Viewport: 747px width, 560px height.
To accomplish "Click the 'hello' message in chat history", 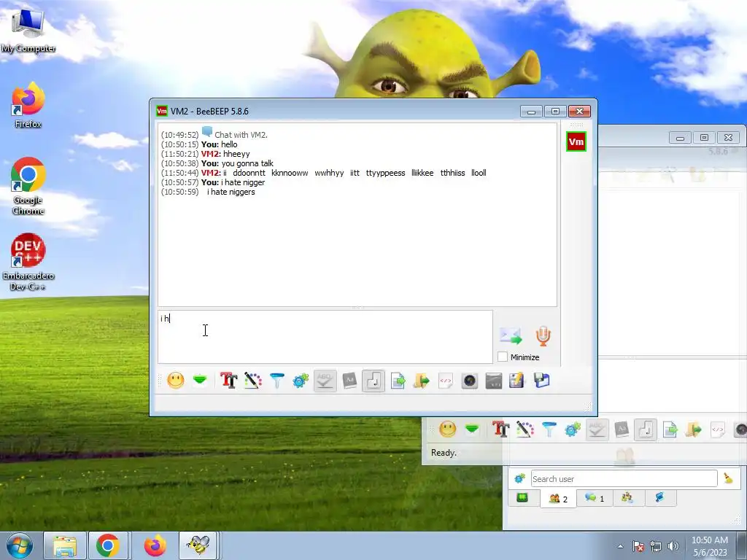I will (x=229, y=144).
